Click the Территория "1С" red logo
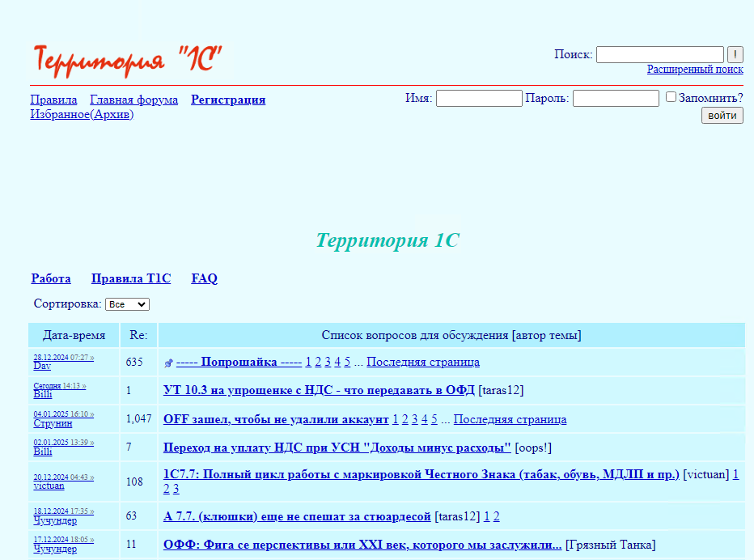Viewport: 754px width, 560px height. click(128, 61)
